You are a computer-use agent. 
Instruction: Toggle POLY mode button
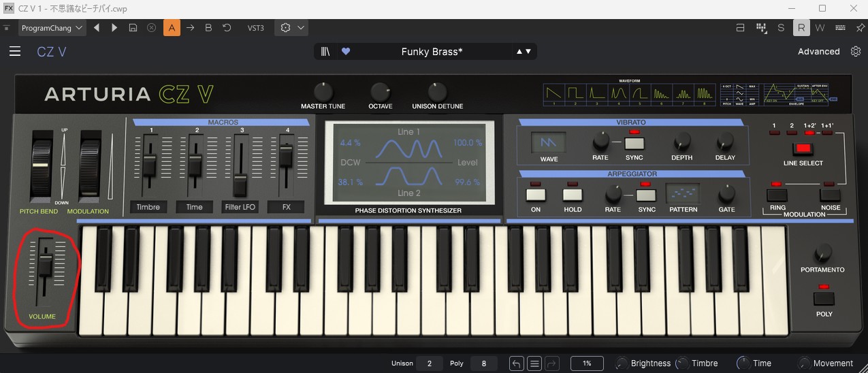coord(824,299)
